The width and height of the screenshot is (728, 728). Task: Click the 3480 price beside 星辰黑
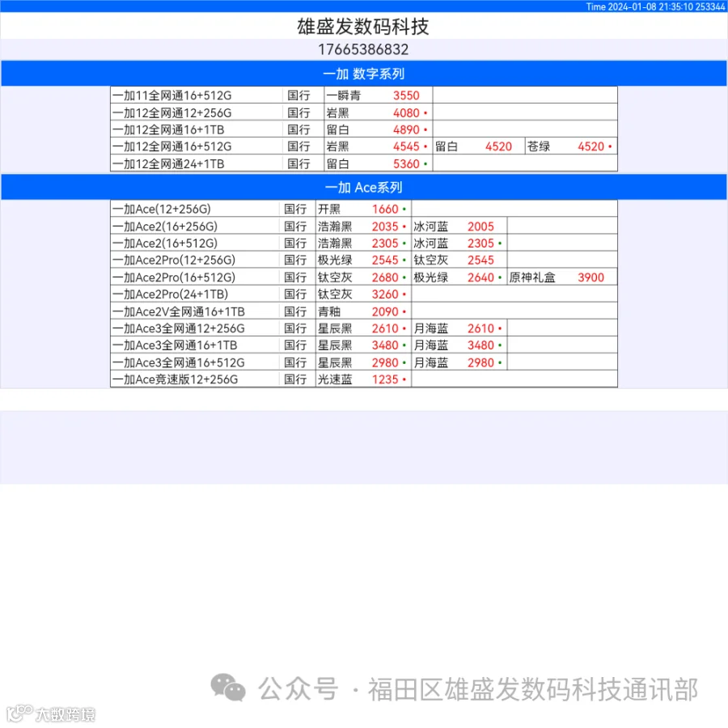(385, 345)
